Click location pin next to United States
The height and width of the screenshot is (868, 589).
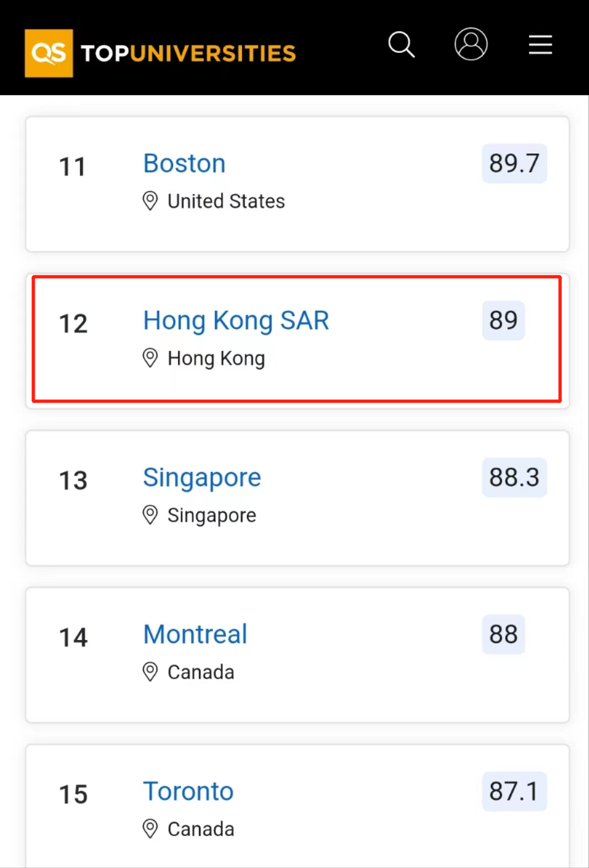[x=150, y=201]
